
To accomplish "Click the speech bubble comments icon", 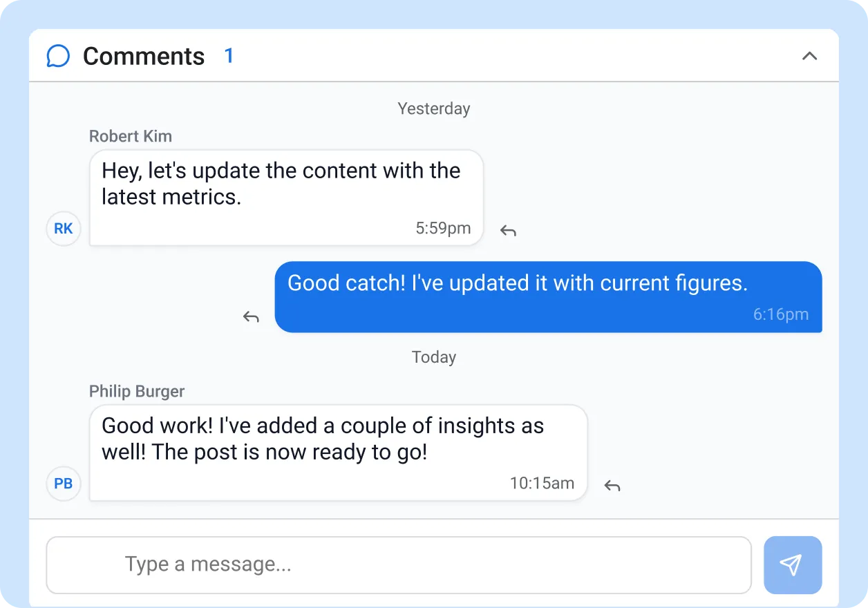I will click(x=58, y=55).
